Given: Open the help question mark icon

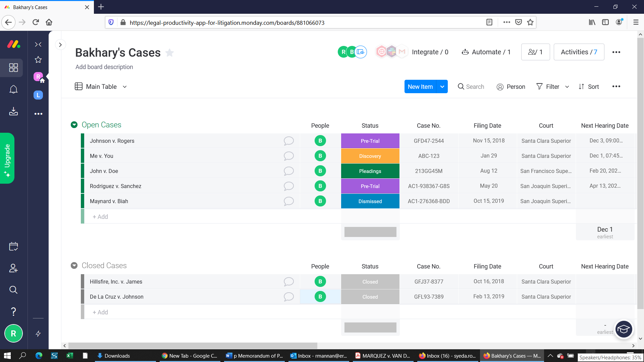Looking at the screenshot, I should tap(13, 312).
